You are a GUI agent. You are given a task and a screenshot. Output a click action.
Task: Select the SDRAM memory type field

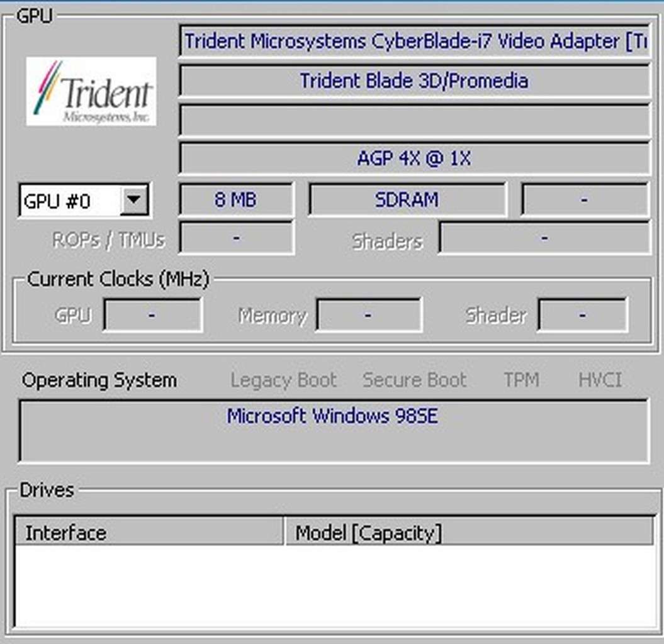[x=407, y=199]
